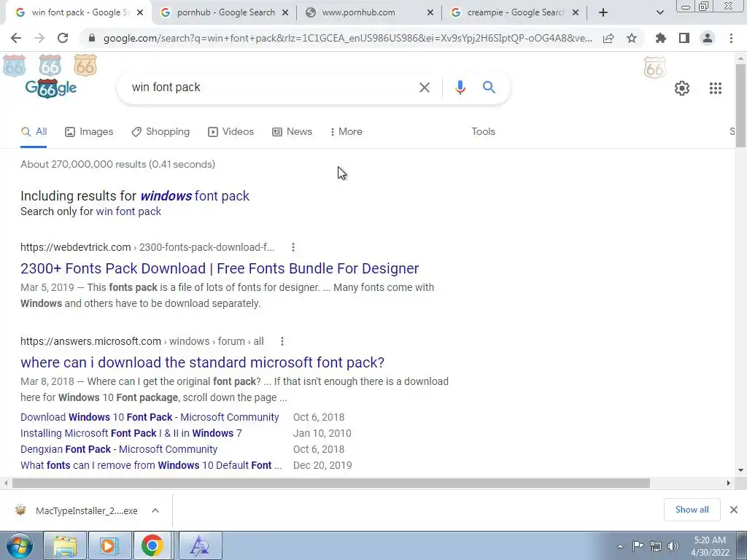Open Windows Explorer from taskbar
This screenshot has width=747, height=560.
click(65, 545)
